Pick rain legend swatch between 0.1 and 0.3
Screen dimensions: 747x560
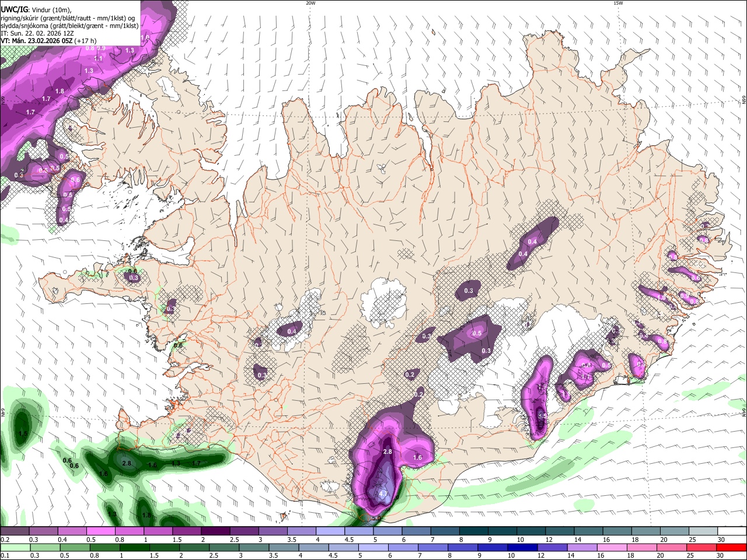pyautogui.click(x=15, y=547)
